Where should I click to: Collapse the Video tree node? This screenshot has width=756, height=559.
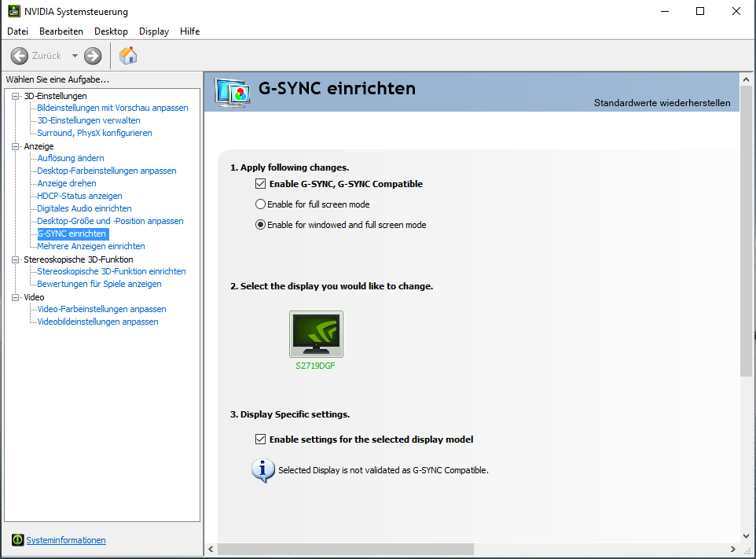16,297
